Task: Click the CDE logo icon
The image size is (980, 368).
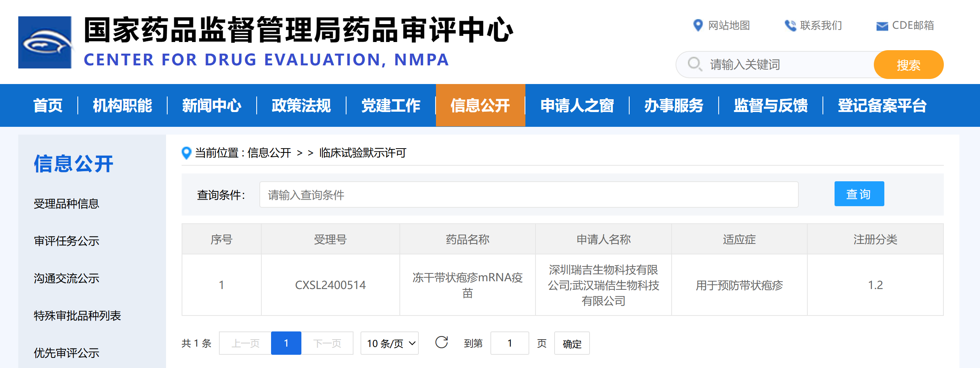Action: point(45,43)
